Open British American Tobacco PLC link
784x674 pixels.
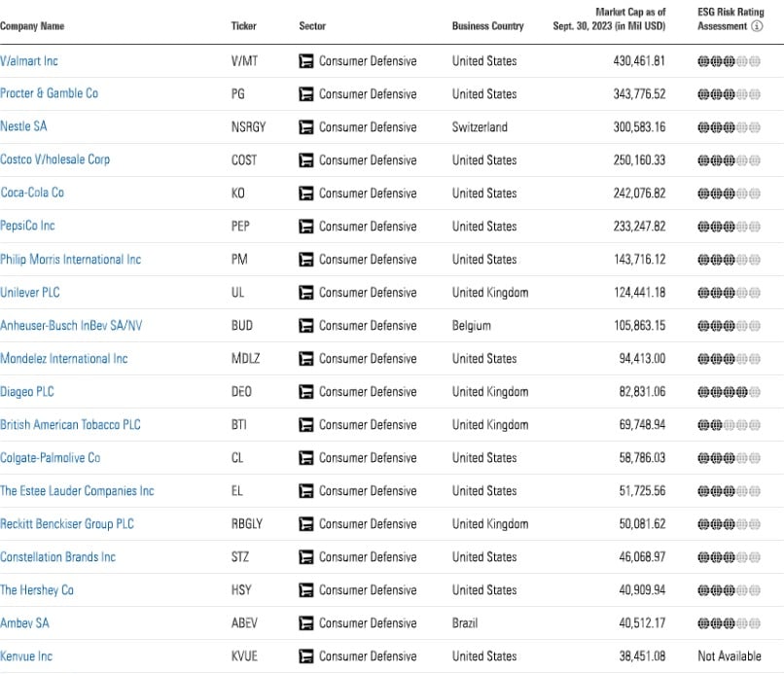click(x=71, y=425)
